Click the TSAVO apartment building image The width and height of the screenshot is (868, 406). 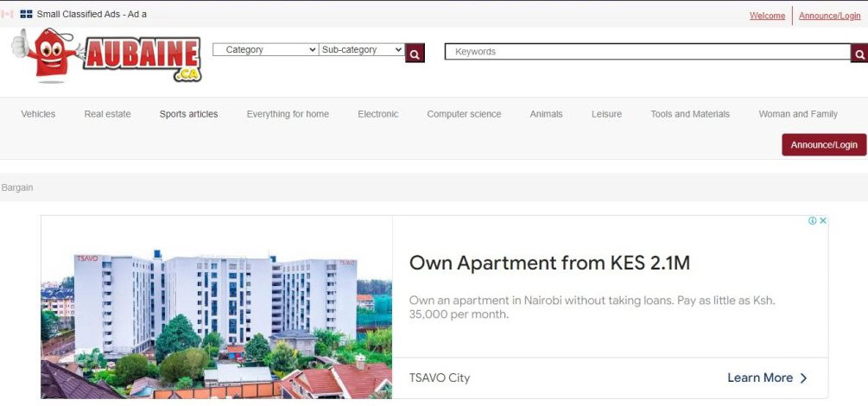coord(217,308)
